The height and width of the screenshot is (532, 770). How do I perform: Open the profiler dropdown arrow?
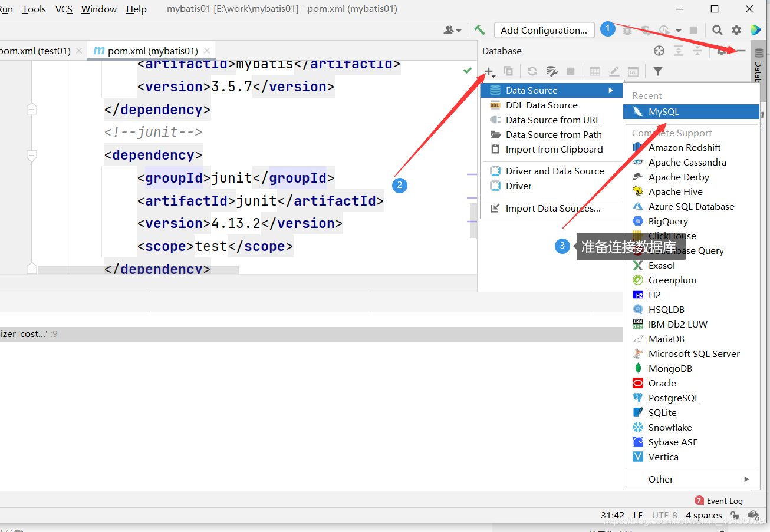click(x=679, y=31)
